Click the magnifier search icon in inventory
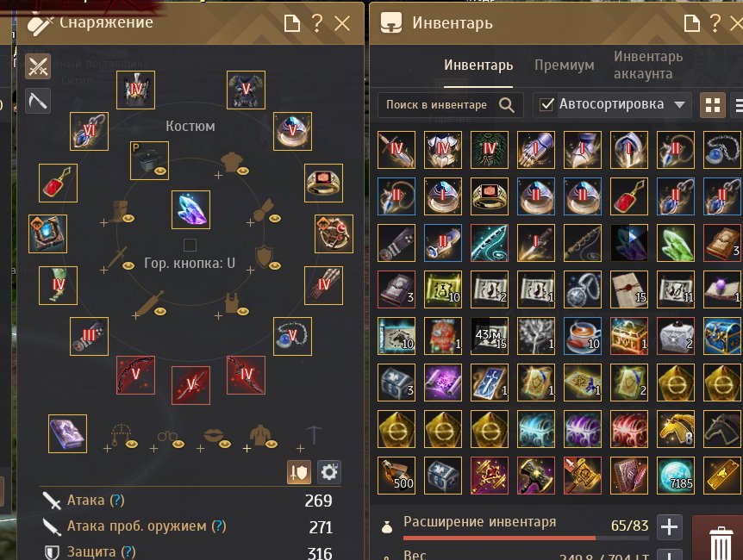 (x=507, y=105)
